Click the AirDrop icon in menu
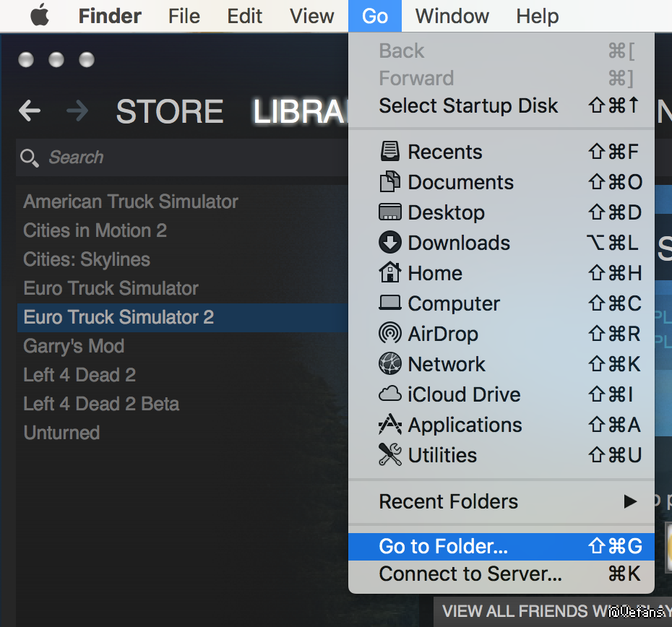Viewport: 672px width, 627px height. point(389,334)
